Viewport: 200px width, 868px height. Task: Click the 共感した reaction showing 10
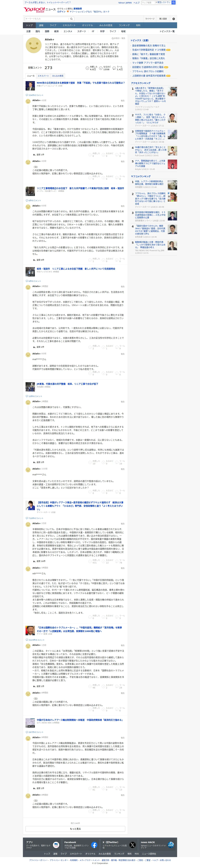pos(94,462)
